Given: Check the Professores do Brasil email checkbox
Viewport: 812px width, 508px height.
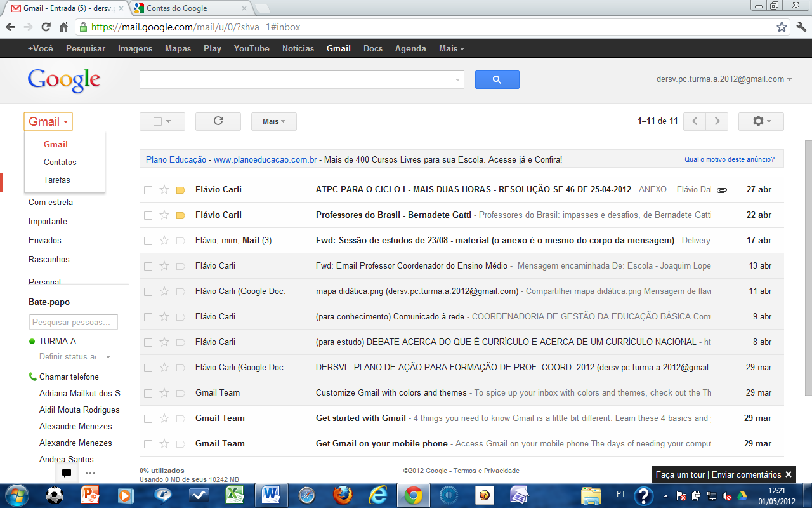Looking at the screenshot, I should point(148,215).
